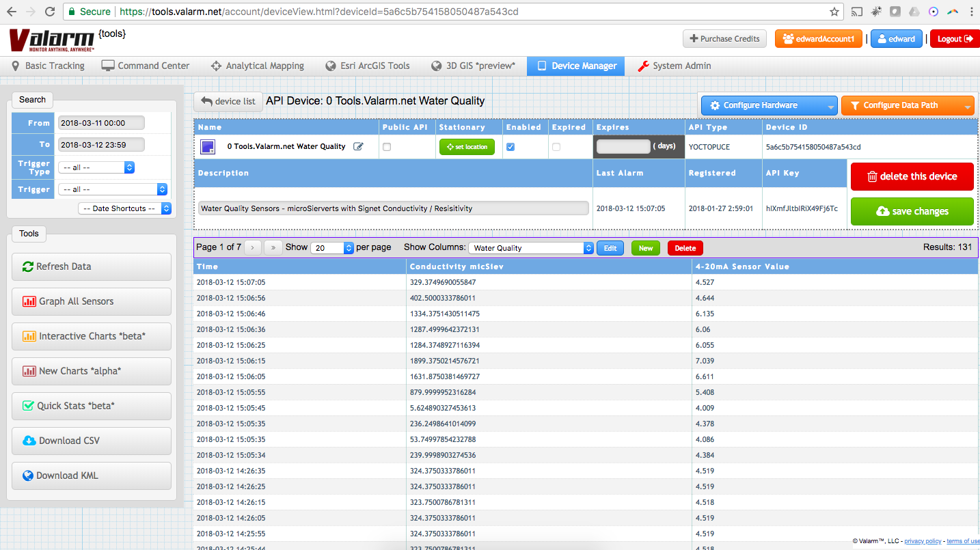Bookmark page with star icon
Image resolution: width=980 pixels, height=550 pixels.
pos(834,12)
